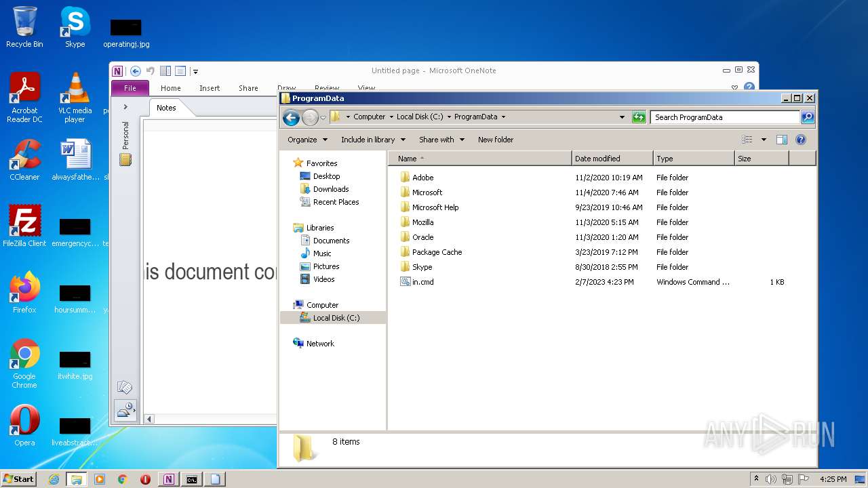
Task: Click the unfiled notes icon in OneNote sidebar
Action: click(x=125, y=387)
